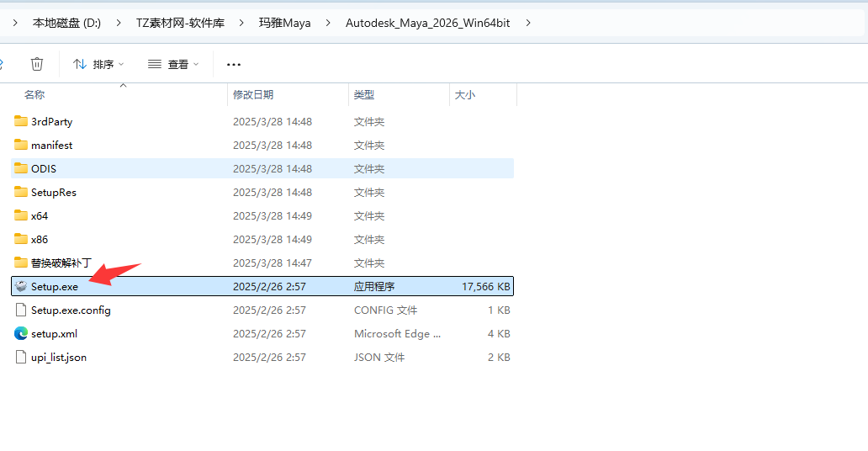Click JSON 文件 type cell

[379, 358]
